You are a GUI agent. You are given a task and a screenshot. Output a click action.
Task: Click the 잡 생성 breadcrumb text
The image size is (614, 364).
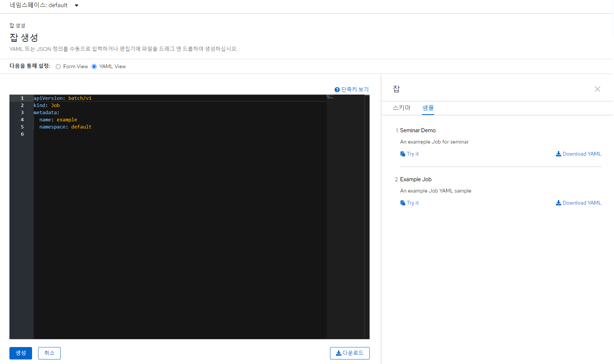click(x=17, y=26)
